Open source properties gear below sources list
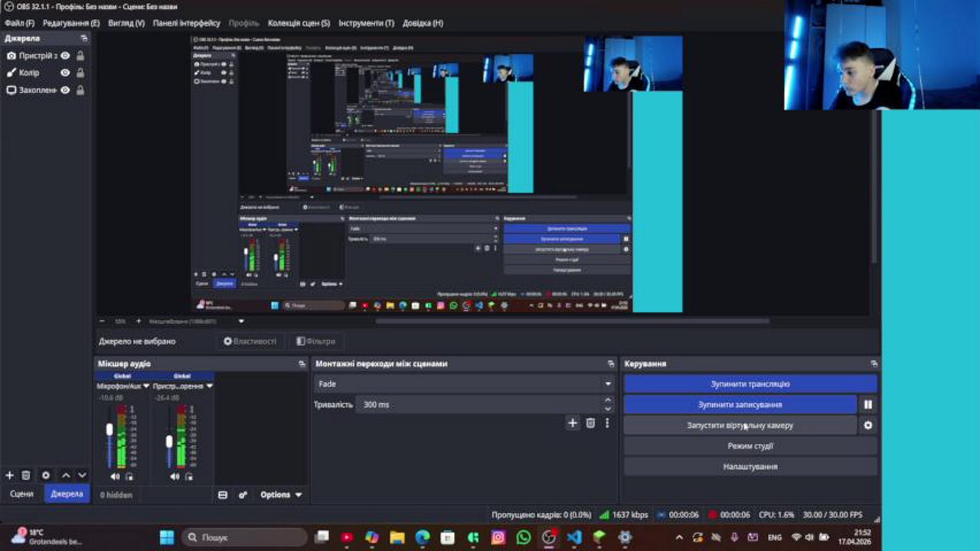The height and width of the screenshot is (551, 980). [x=46, y=474]
